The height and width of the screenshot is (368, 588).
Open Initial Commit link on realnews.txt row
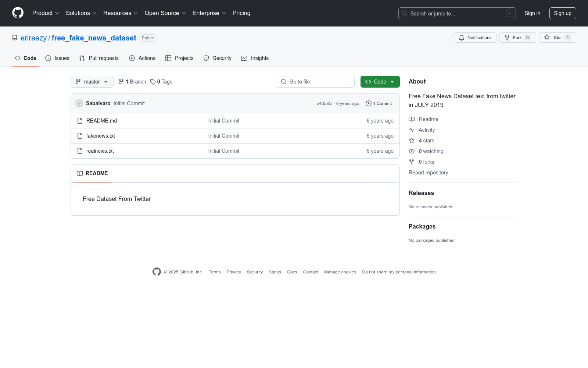(224, 151)
